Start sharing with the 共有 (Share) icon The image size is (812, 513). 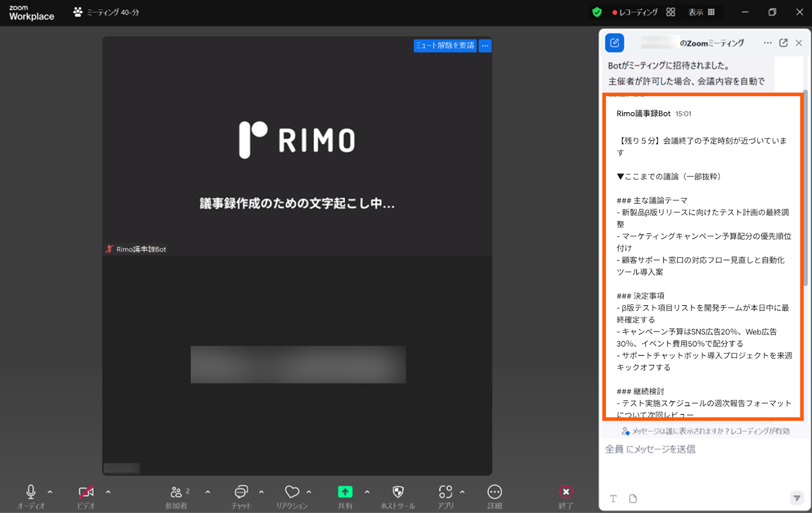tap(345, 491)
